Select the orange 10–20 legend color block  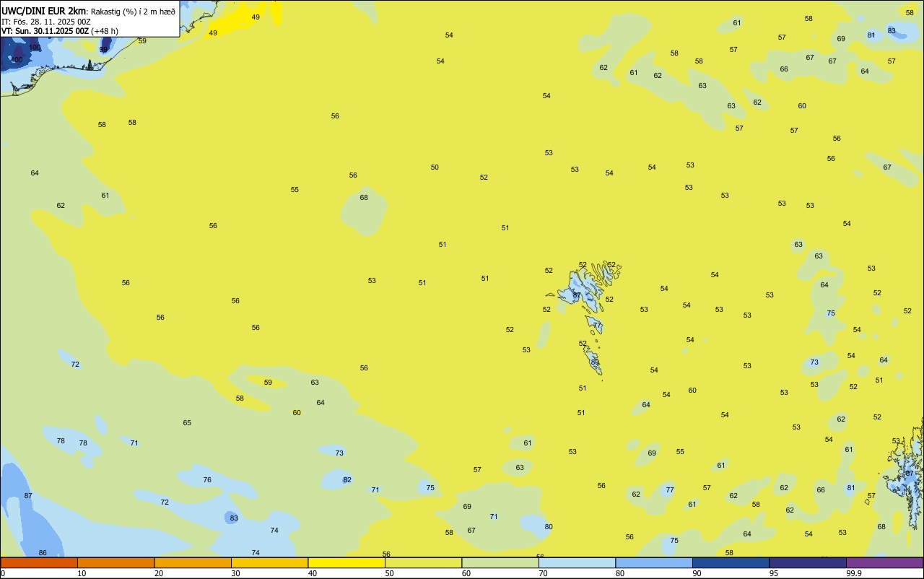(115, 562)
